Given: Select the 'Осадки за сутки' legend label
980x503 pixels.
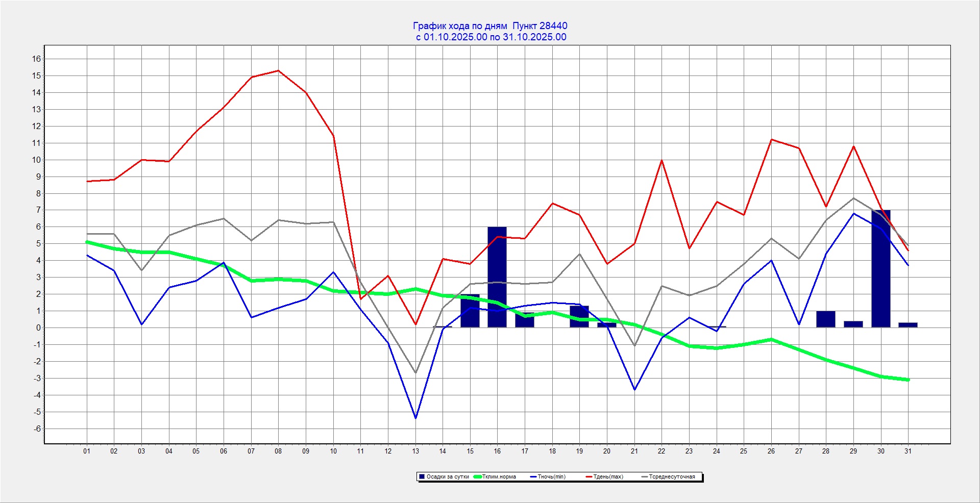Looking at the screenshot, I should (448, 477).
